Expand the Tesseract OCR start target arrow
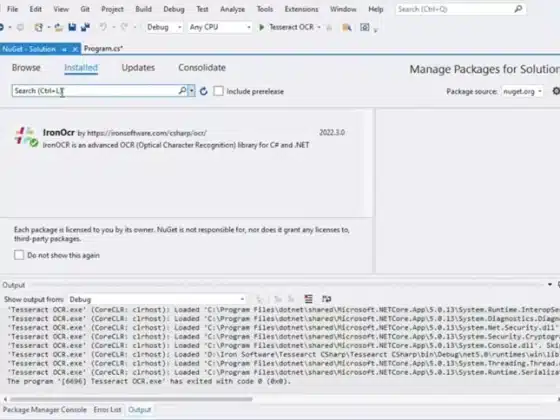This screenshot has width=560, height=420. (319, 27)
